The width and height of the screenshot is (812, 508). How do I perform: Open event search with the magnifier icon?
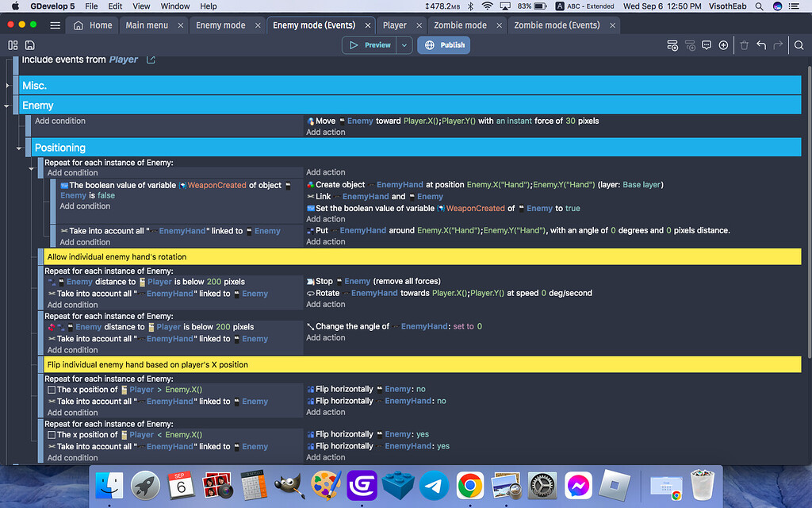click(798, 45)
